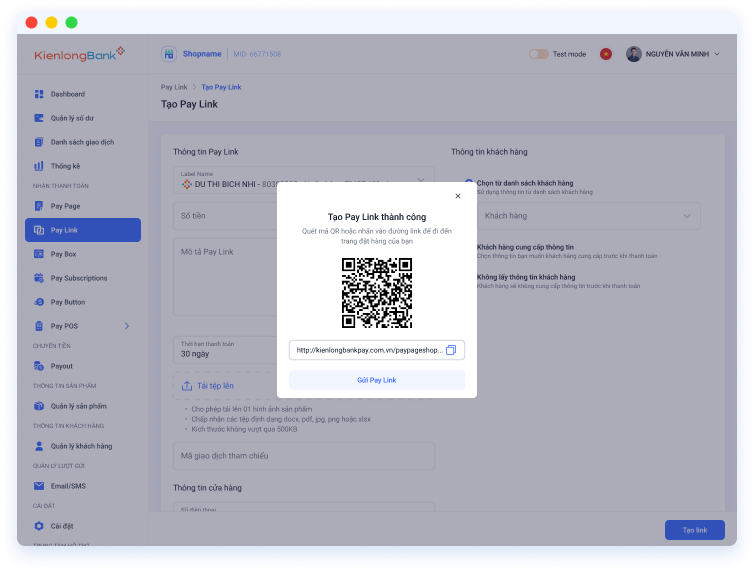Click the user avatar picture
Screen dimensions: 754x573
(634, 54)
